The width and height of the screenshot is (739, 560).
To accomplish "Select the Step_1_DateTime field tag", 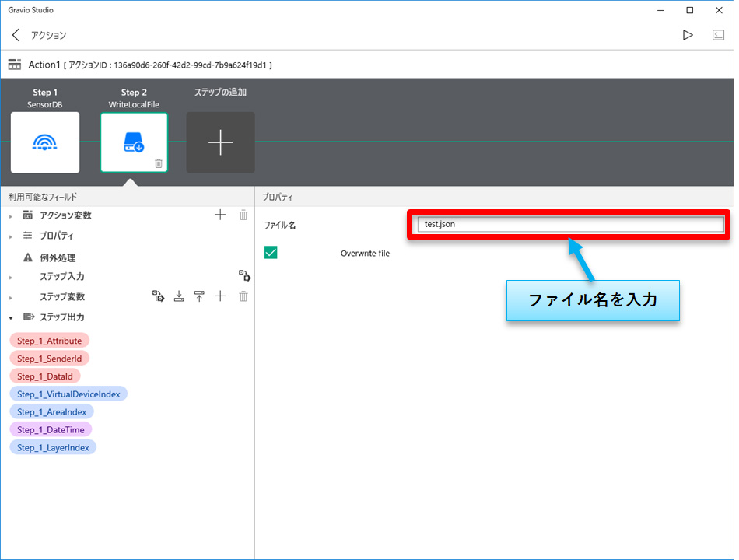I will (x=51, y=430).
